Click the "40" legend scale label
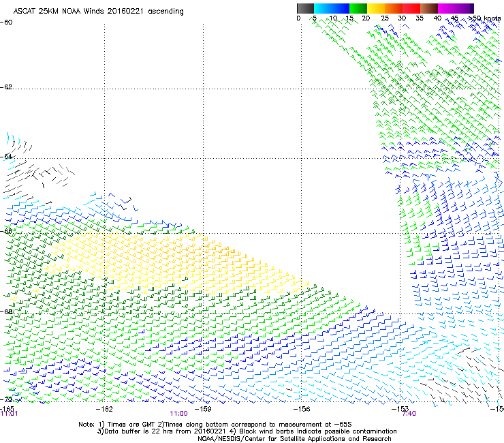 pos(437,18)
